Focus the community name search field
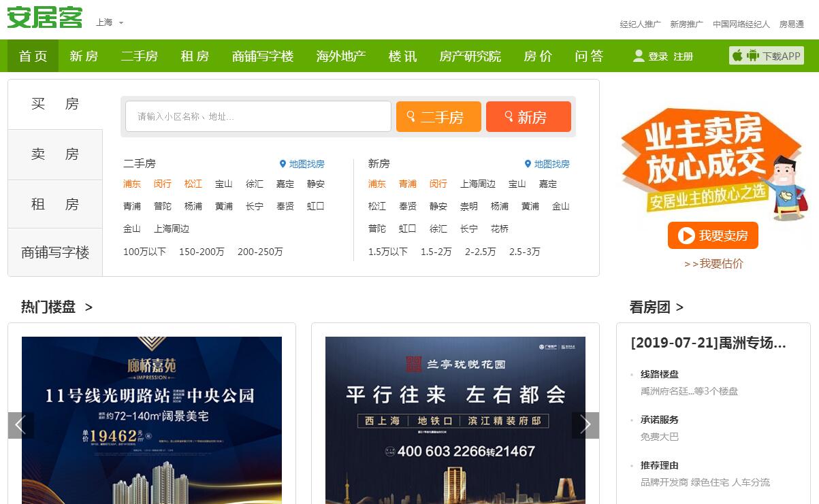 (x=258, y=116)
